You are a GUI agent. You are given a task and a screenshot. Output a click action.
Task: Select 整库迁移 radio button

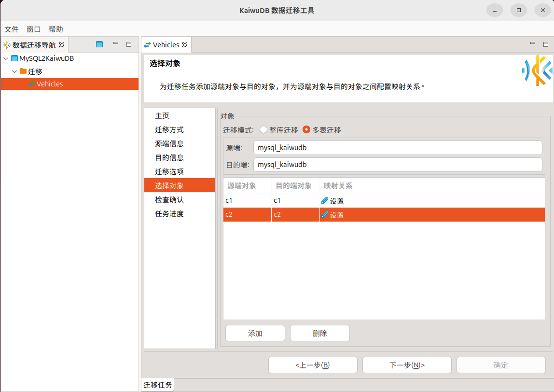263,130
